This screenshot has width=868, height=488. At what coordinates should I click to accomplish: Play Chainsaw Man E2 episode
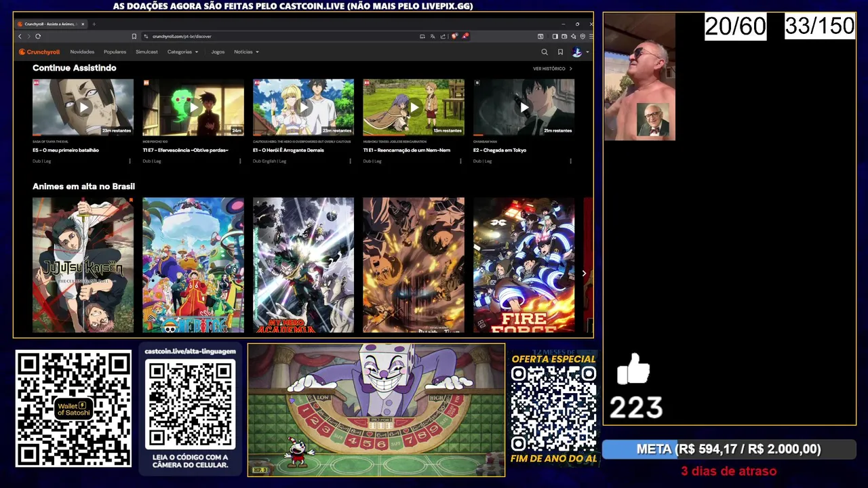pos(524,107)
